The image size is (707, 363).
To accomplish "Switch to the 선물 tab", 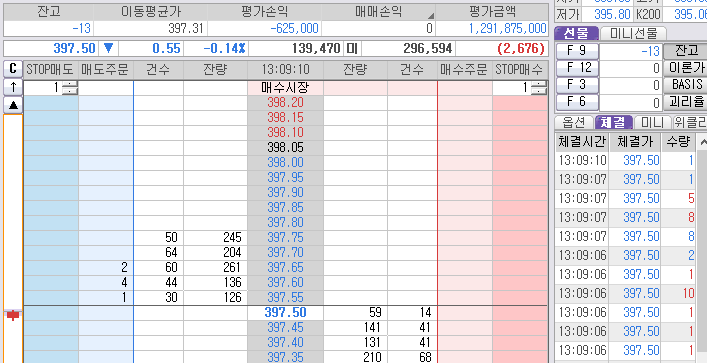I will click(x=576, y=33).
